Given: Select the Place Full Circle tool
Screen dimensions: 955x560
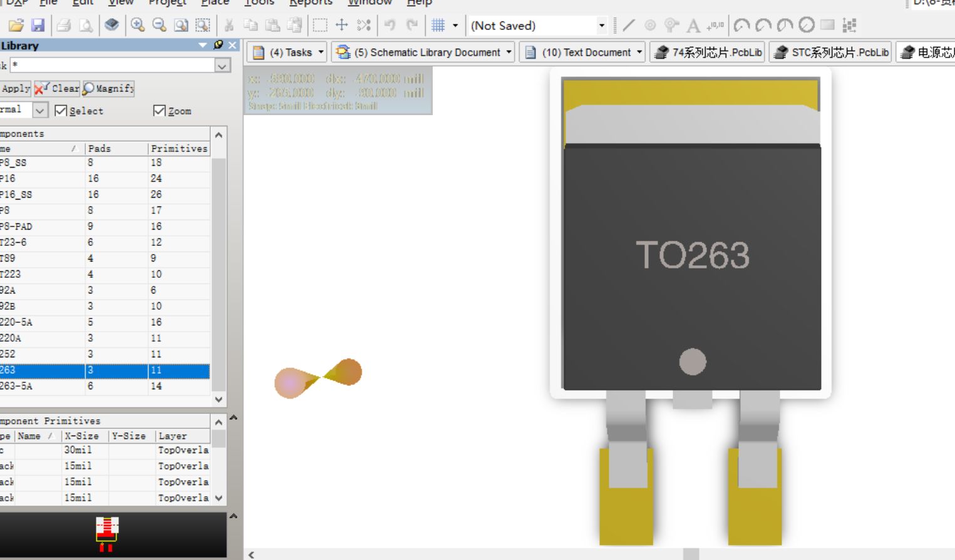Looking at the screenshot, I should click(807, 25).
